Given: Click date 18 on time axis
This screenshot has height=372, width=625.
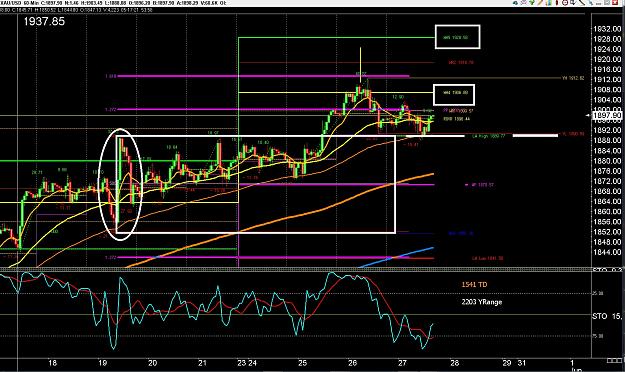Looking at the screenshot, I should coord(52,363).
